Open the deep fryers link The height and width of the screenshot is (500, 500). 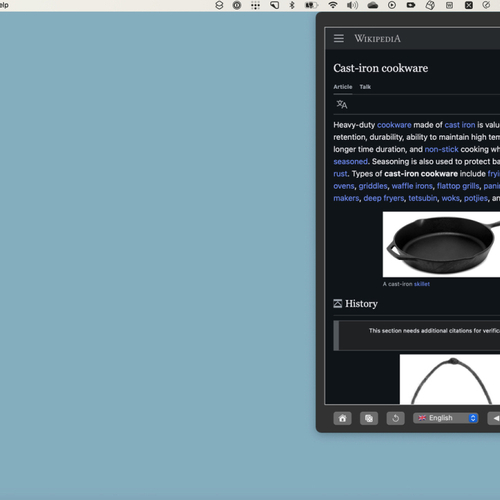click(384, 198)
